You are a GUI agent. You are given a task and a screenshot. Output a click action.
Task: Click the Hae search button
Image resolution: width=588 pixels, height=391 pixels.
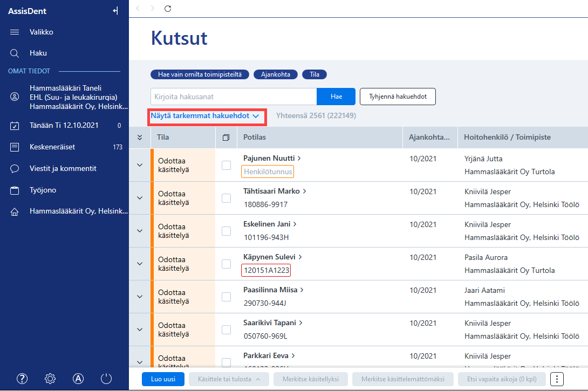point(336,97)
